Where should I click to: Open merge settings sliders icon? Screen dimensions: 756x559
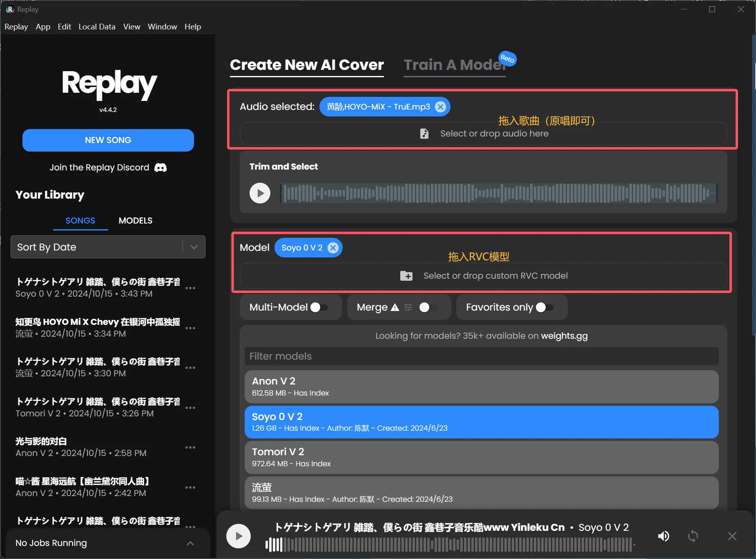(408, 307)
